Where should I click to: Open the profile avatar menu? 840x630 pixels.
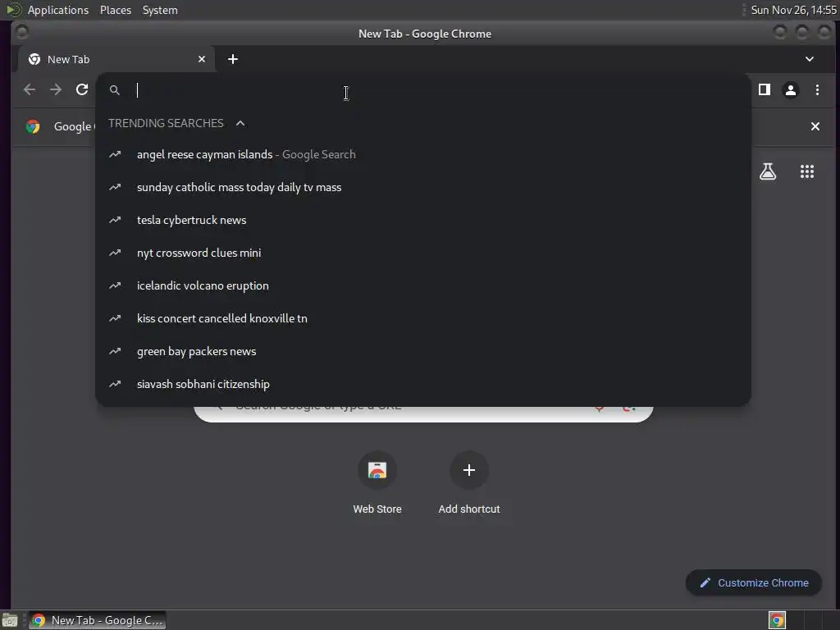click(790, 89)
